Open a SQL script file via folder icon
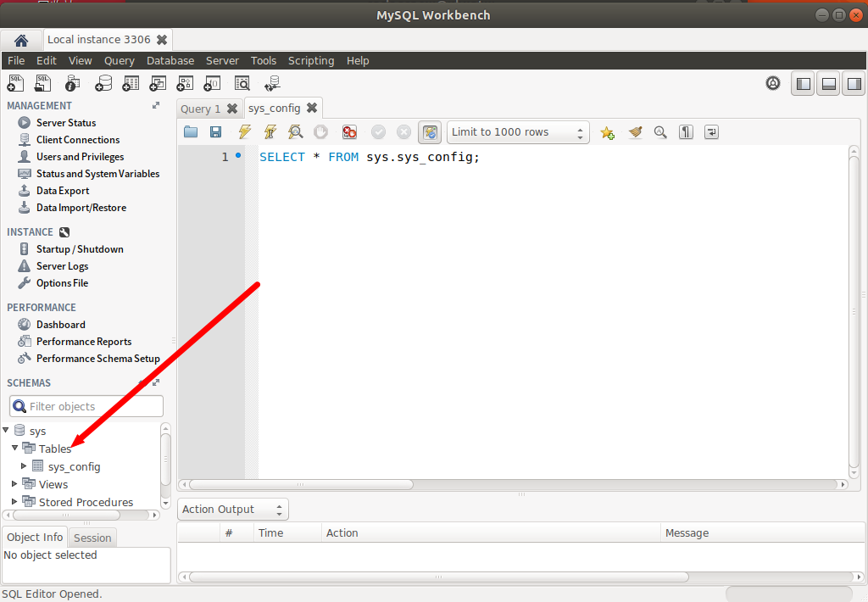 (x=191, y=131)
